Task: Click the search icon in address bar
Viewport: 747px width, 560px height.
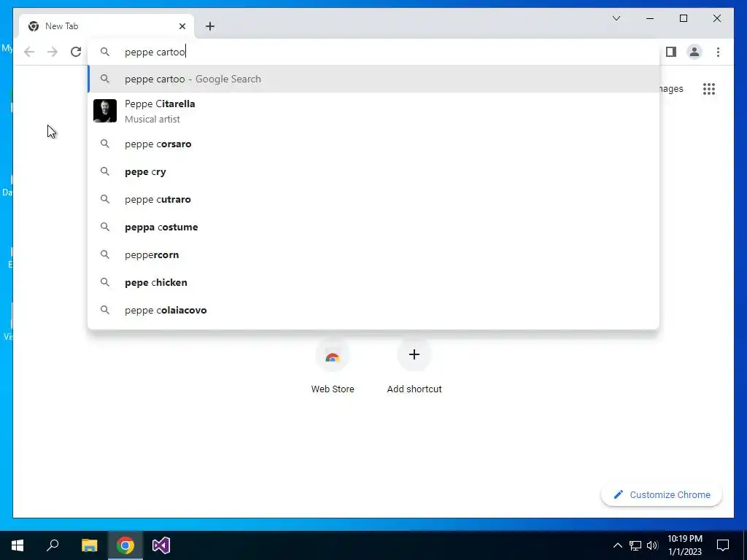Action: click(105, 52)
